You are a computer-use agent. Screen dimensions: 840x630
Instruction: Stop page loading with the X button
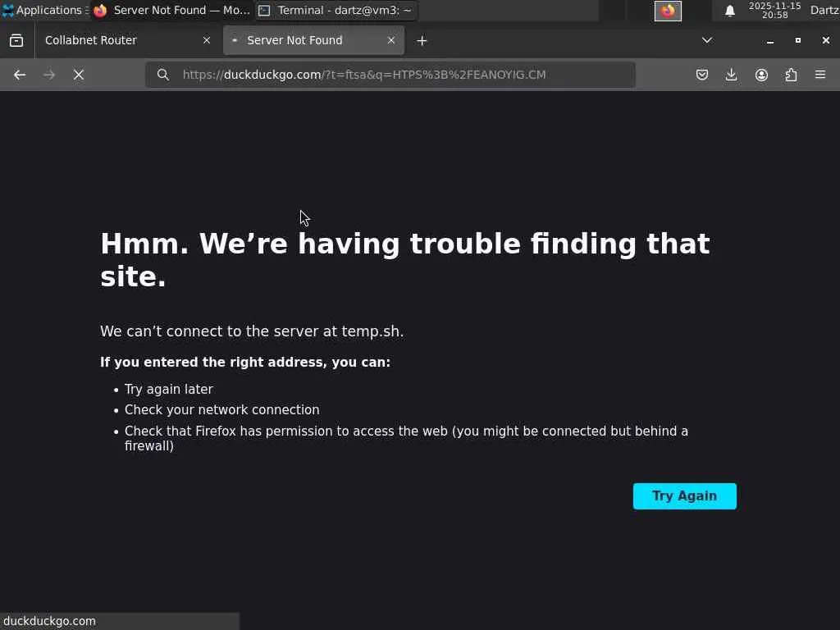point(79,75)
